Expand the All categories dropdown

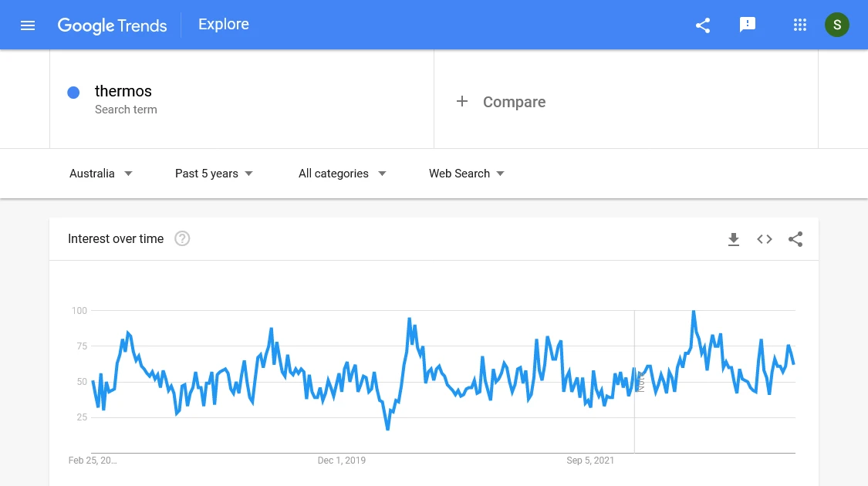point(342,174)
